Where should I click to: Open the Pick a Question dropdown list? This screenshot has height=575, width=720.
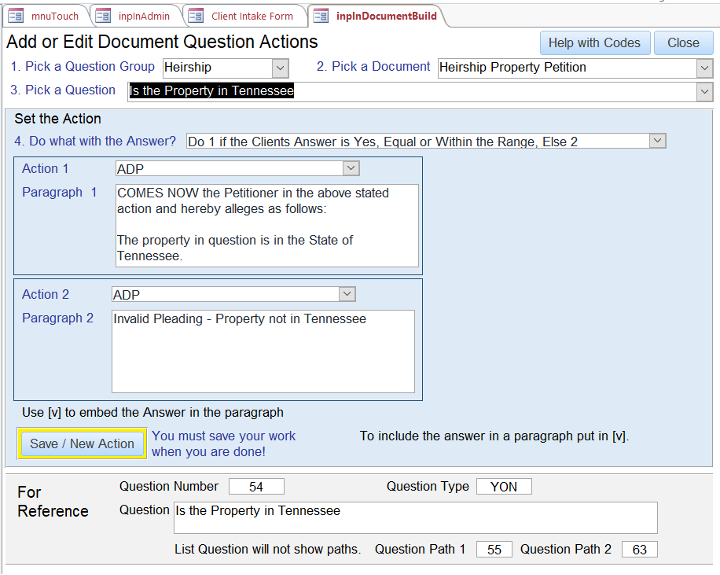[x=704, y=91]
